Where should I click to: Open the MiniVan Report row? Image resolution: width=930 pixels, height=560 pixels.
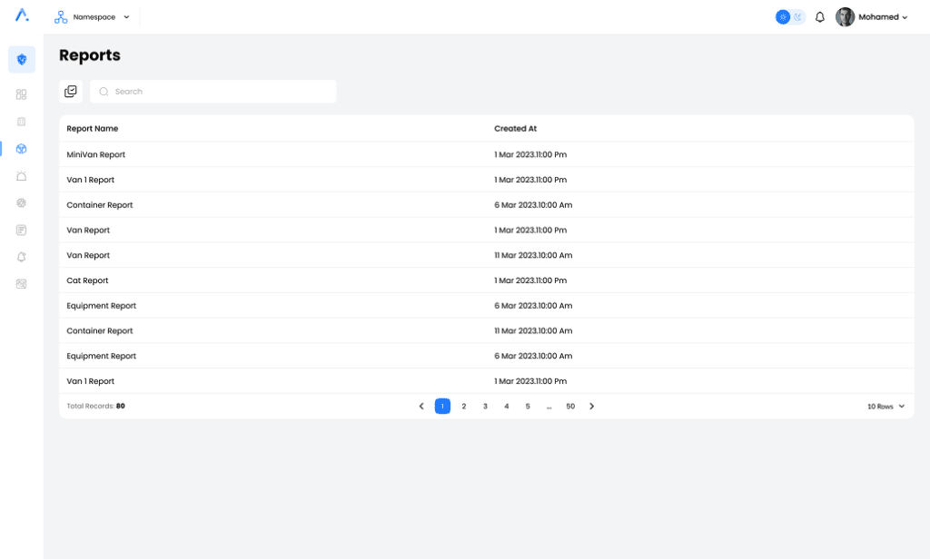coord(96,155)
